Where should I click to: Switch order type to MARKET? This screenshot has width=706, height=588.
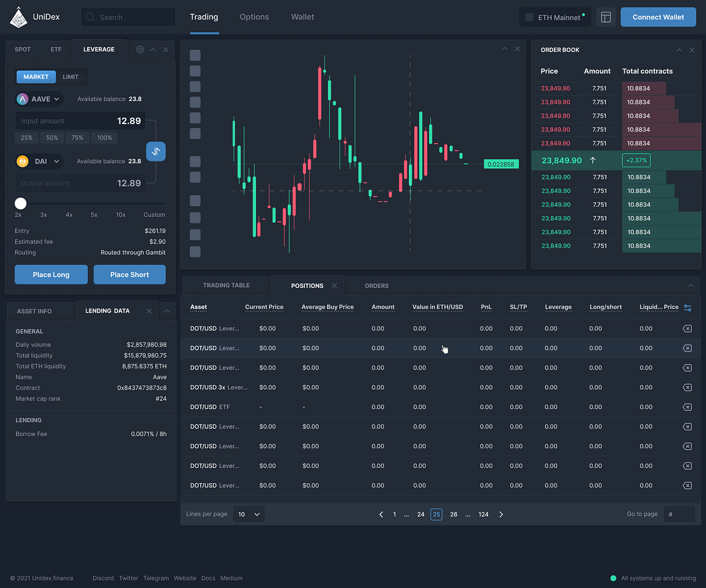36,77
